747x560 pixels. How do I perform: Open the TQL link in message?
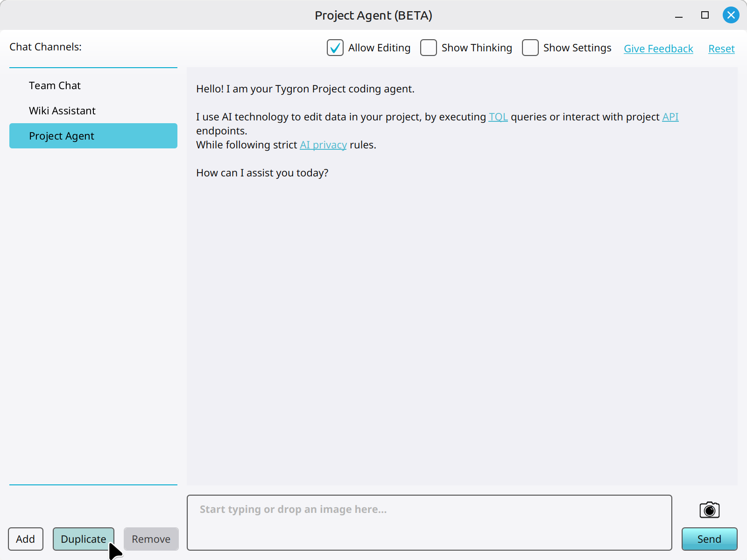tap(498, 117)
